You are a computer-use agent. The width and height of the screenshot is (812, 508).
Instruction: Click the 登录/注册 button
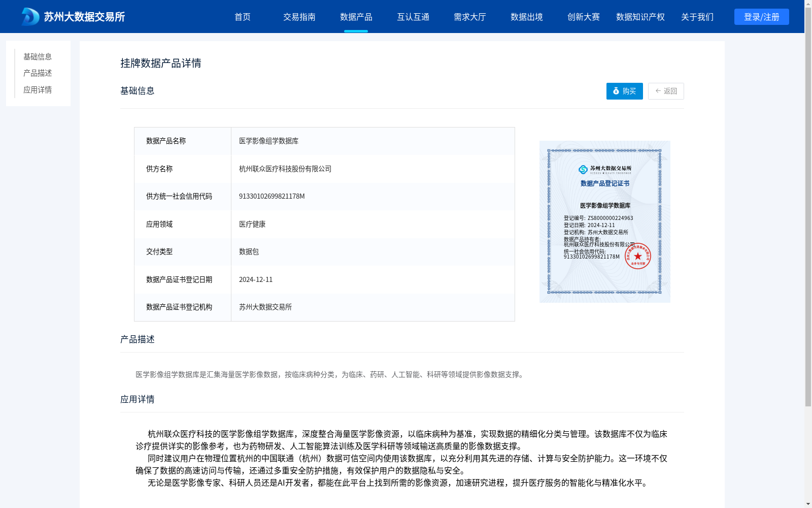pos(761,17)
